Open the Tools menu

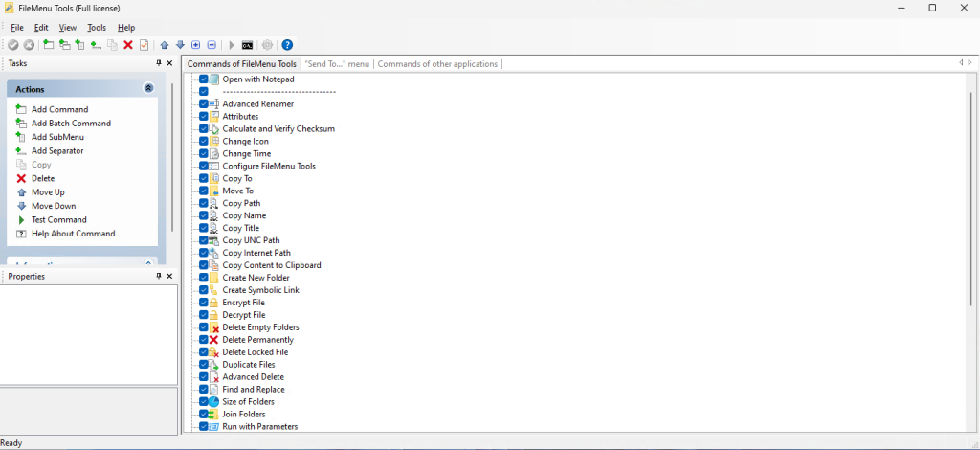point(97,28)
